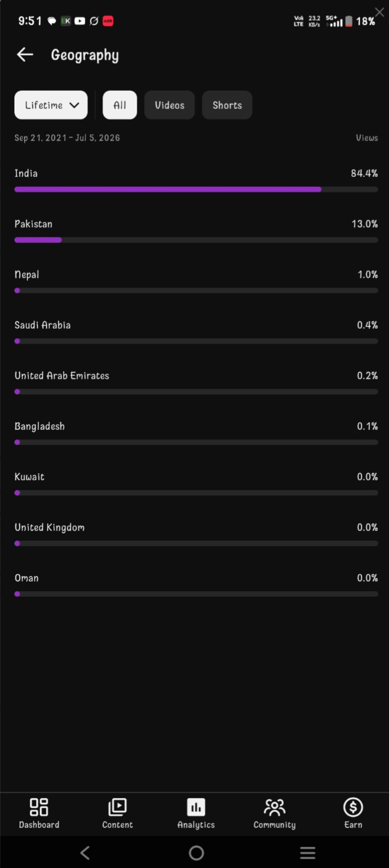389x868 pixels.
Task: Open the Dashboard tab icon
Action: (x=39, y=807)
